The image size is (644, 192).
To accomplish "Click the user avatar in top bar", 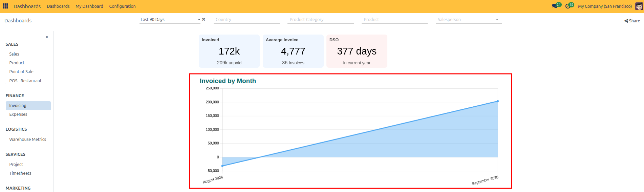I will [639, 6].
